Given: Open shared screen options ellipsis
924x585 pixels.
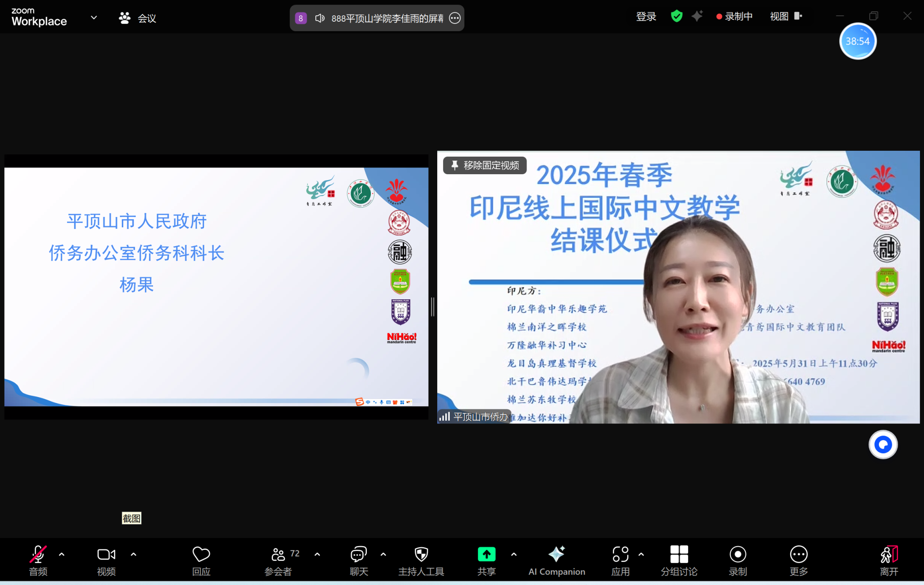Looking at the screenshot, I should (x=455, y=18).
